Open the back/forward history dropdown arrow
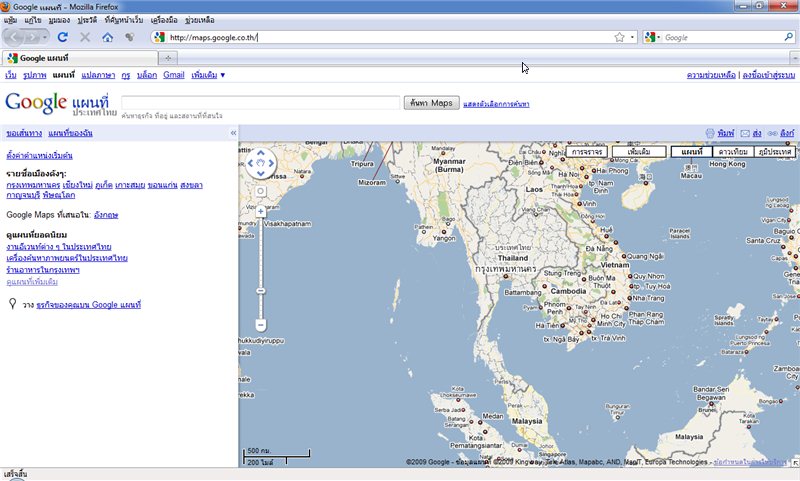The width and height of the screenshot is (800, 481). (x=45, y=37)
